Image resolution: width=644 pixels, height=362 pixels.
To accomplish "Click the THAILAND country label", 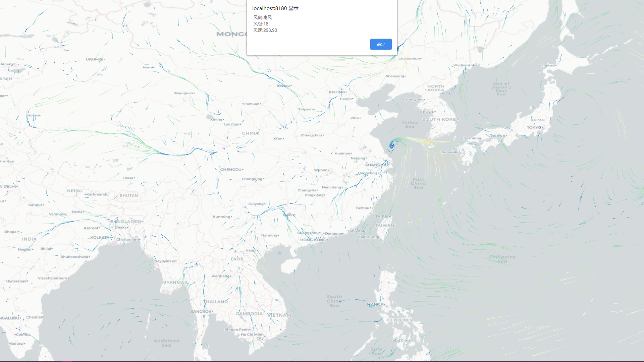I will coord(216,302).
